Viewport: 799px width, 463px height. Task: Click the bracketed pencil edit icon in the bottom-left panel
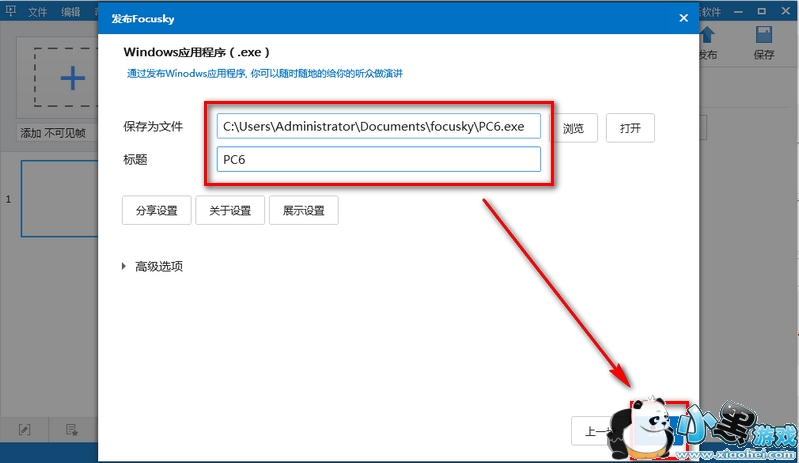pos(24,430)
